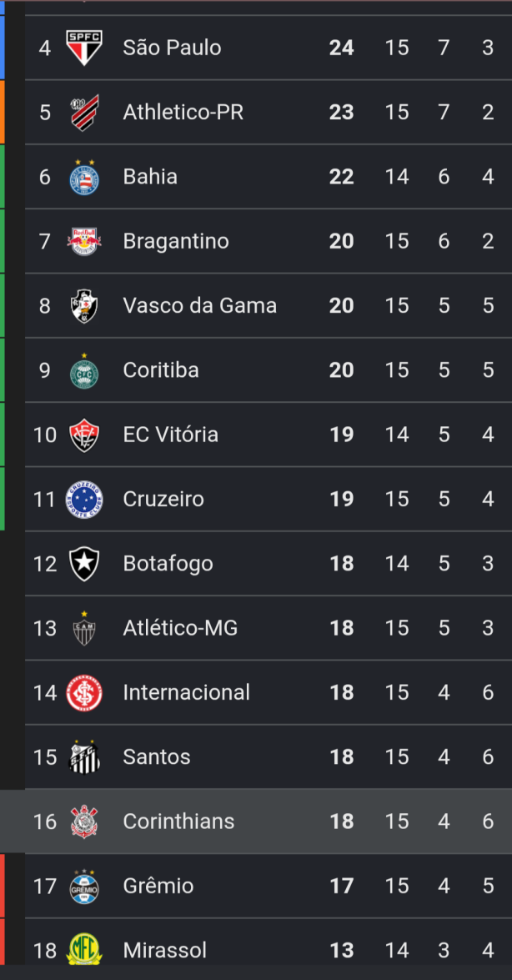This screenshot has height=980, width=512.
Task: Select the Red Bull Bragantino crest
Action: (x=84, y=241)
